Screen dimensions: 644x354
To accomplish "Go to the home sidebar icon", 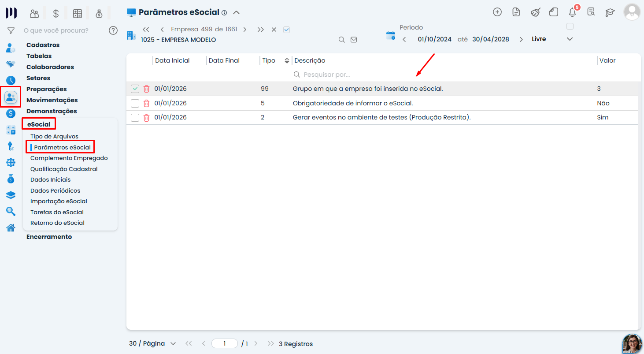I will pos(11,228).
